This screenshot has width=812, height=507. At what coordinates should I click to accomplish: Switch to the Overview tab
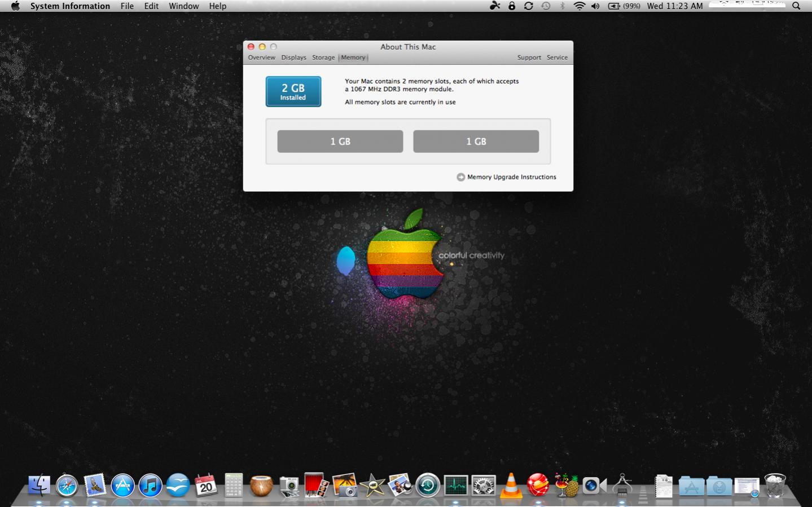pyautogui.click(x=262, y=58)
